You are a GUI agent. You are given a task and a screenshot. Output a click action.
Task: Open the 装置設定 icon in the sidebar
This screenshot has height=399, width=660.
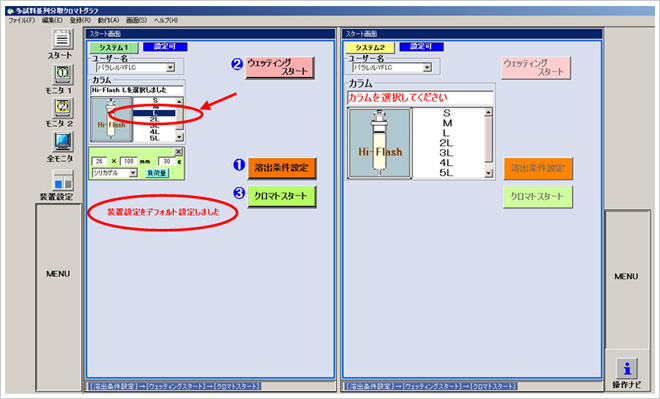coord(63,181)
